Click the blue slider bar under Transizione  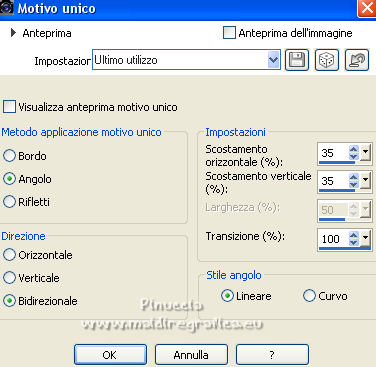pyautogui.click(x=344, y=248)
